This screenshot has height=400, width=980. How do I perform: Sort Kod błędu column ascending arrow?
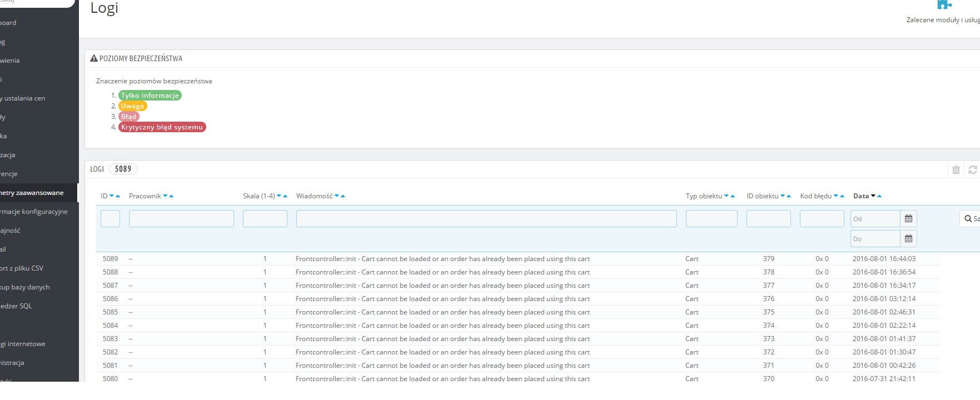tap(842, 196)
